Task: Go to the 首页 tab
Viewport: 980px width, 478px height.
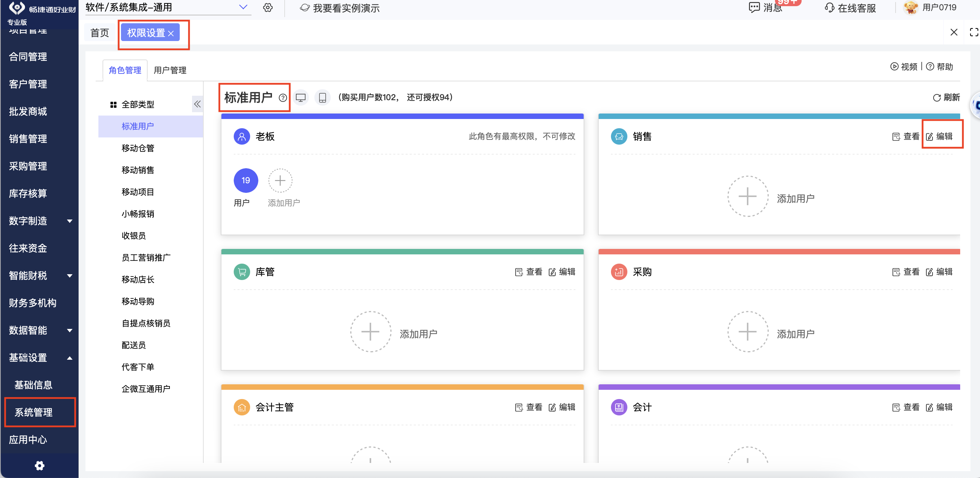Action: (x=100, y=33)
